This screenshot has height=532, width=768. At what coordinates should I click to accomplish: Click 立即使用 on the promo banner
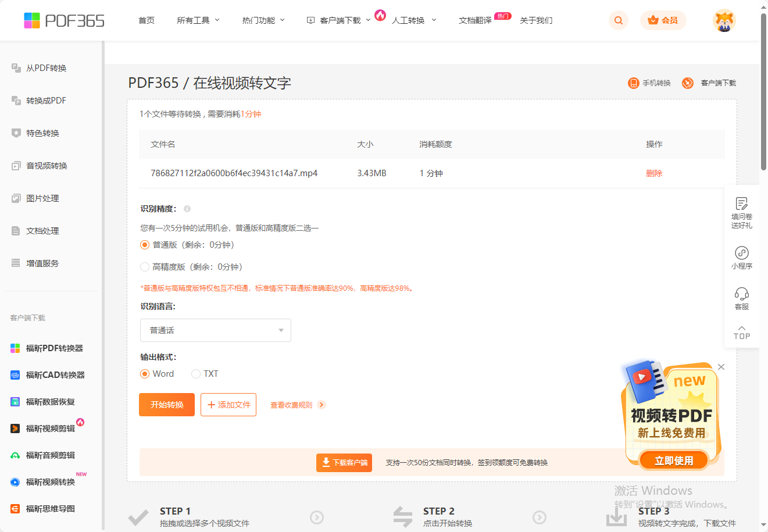[674, 460]
